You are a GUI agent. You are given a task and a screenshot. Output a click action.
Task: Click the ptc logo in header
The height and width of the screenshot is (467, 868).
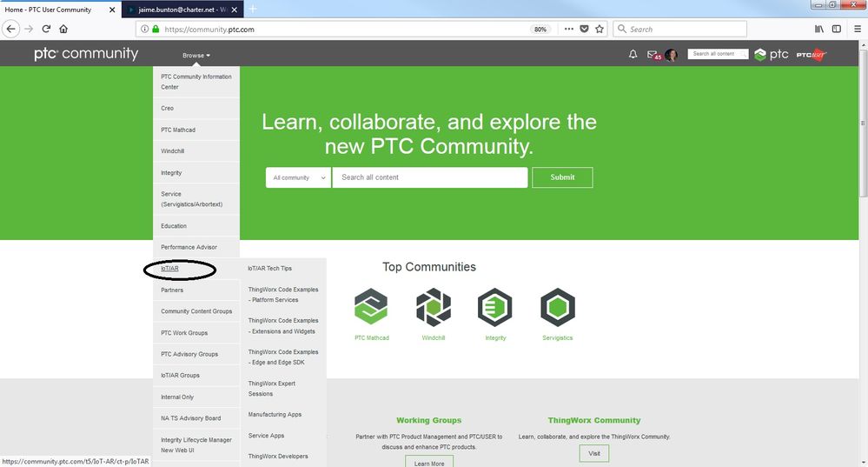point(772,54)
